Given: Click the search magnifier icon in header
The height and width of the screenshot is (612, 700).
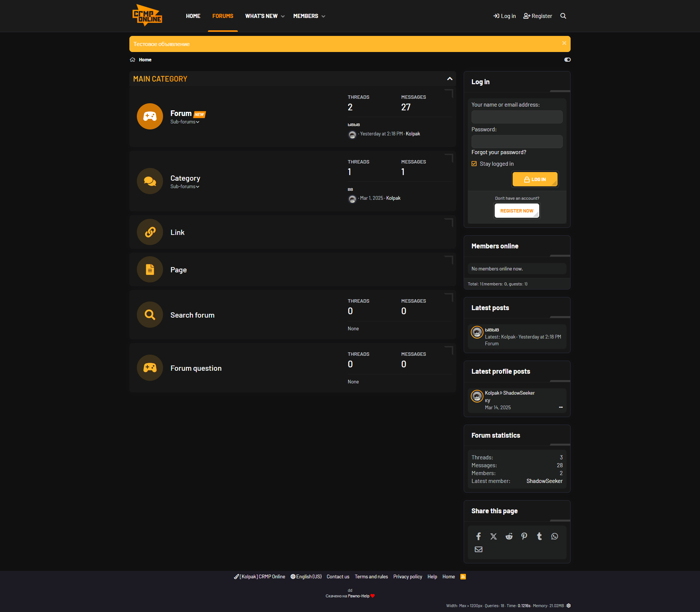Looking at the screenshot, I should pos(563,16).
